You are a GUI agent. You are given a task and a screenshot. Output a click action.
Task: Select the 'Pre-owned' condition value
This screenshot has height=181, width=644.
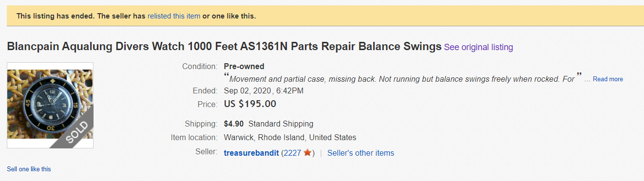(244, 66)
